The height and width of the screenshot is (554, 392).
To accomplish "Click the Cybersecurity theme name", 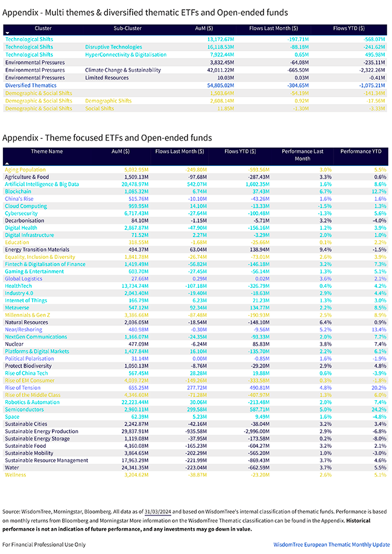I will (x=21, y=213).
